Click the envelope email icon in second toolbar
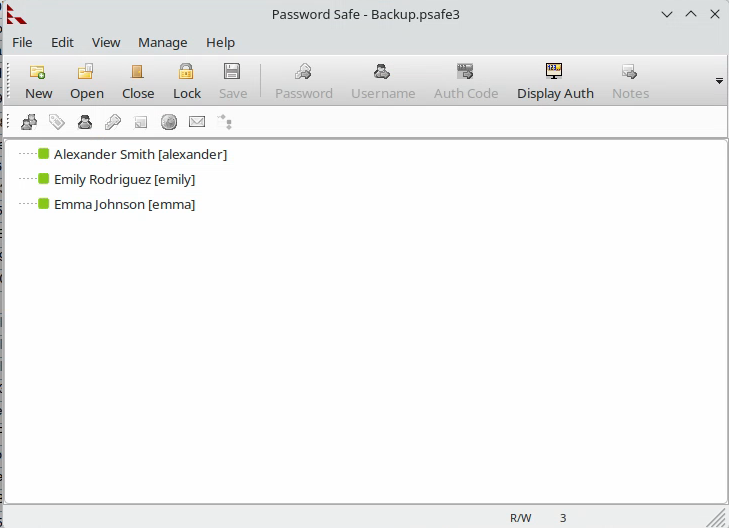Viewport: 729px width, 528px height. 197,122
